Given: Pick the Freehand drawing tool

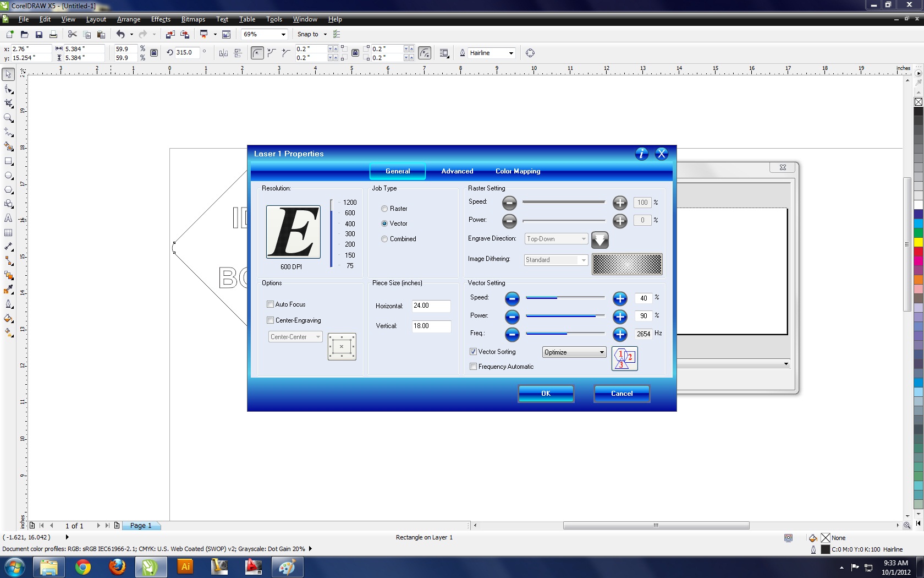Looking at the screenshot, I should (8, 132).
